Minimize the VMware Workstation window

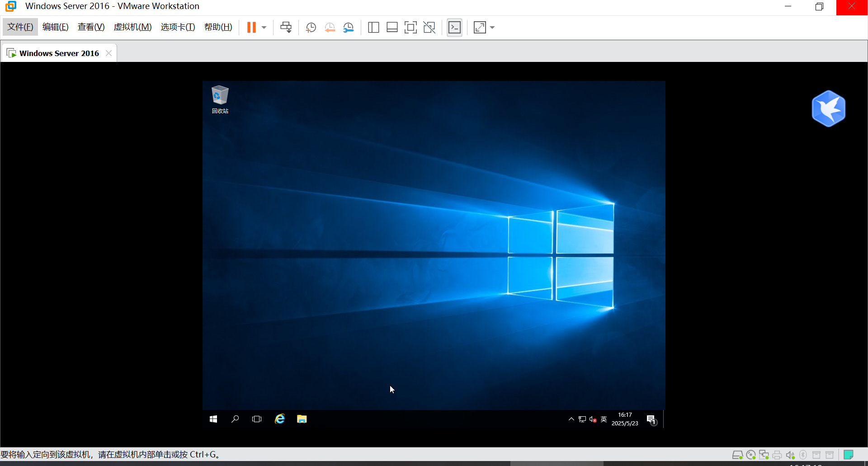coord(788,6)
